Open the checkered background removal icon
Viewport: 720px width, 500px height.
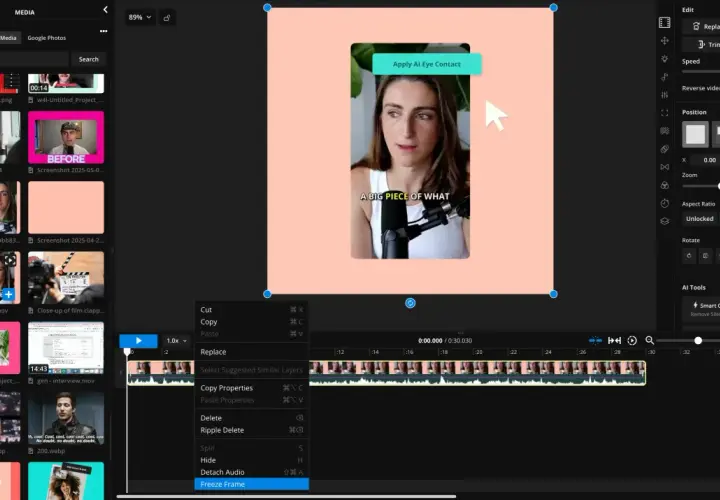click(x=664, y=131)
